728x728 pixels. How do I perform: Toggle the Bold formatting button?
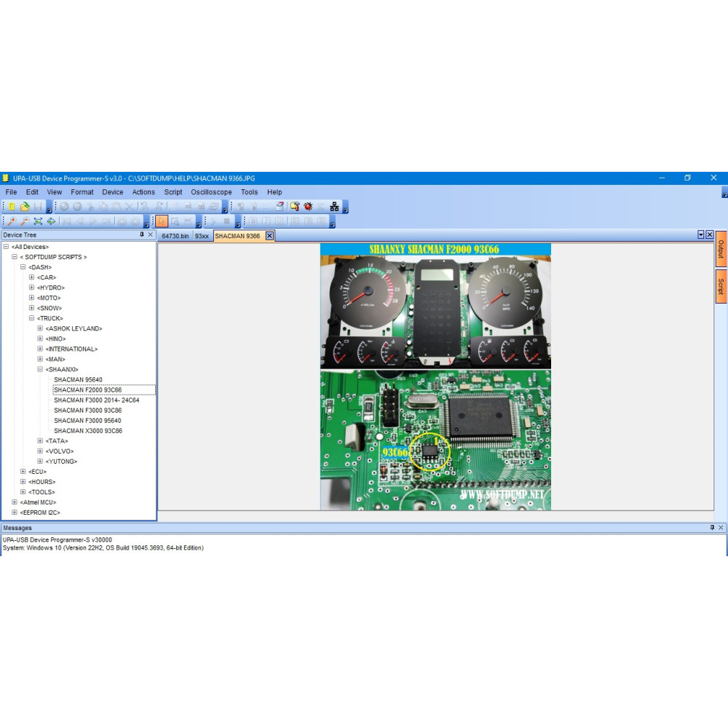point(253,221)
